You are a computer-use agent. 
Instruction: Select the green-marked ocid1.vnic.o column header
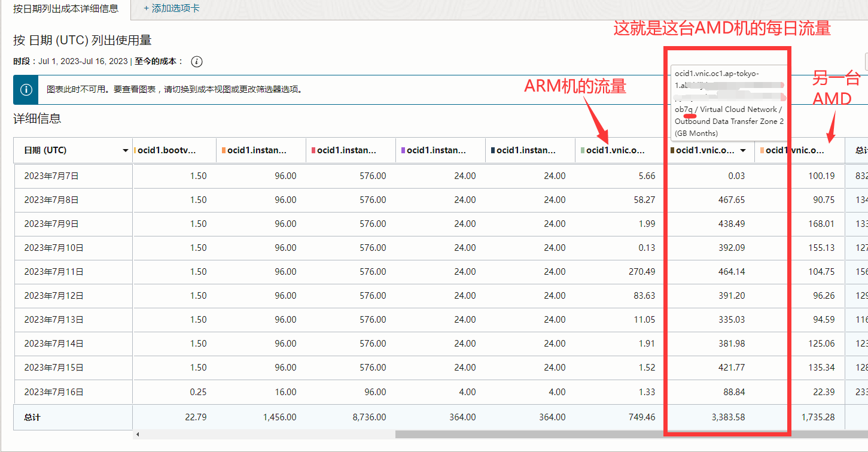click(x=620, y=150)
